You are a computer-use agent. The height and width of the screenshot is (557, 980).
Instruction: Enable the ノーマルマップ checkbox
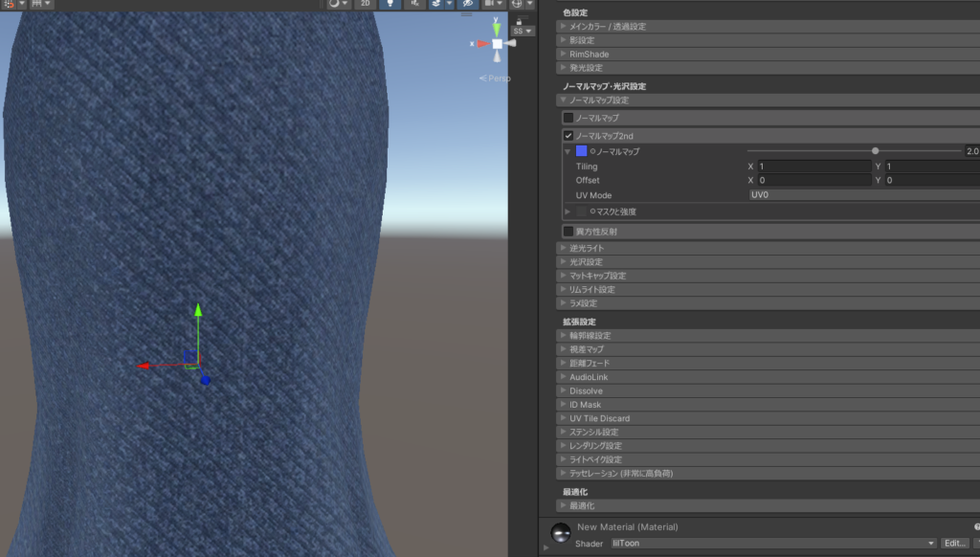[x=568, y=118]
